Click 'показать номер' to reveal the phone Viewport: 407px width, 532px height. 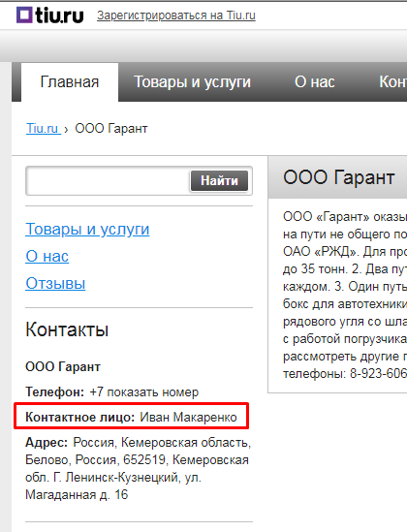pos(153,392)
